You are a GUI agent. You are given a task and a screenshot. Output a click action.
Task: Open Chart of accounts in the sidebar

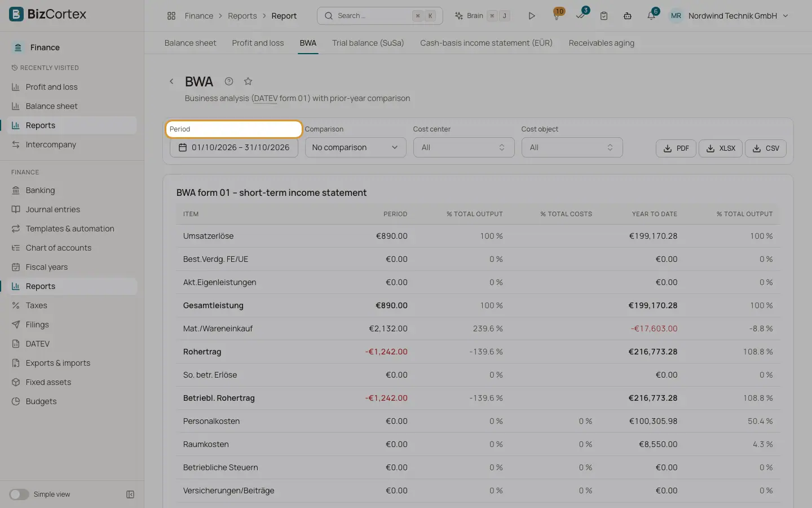pyautogui.click(x=72, y=248)
